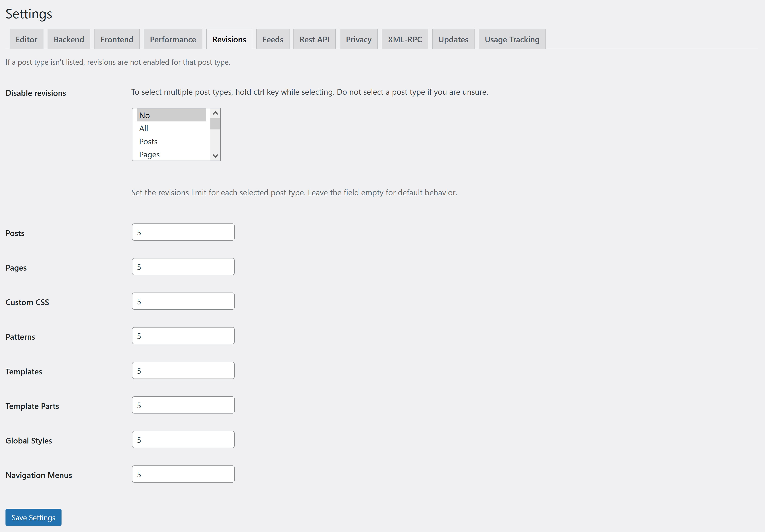Open the Privacy settings tab
The width and height of the screenshot is (765, 532).
point(359,39)
